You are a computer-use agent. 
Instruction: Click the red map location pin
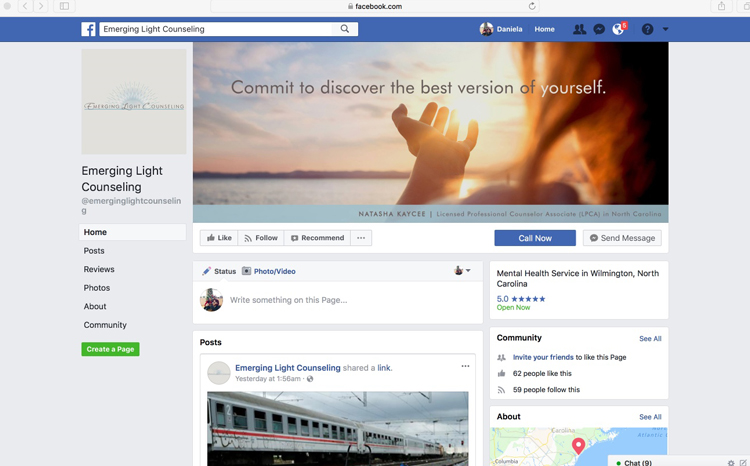click(x=578, y=445)
